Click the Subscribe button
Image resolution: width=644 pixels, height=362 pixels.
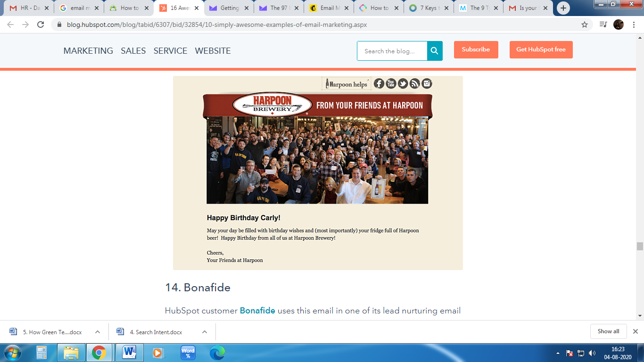tap(476, 49)
